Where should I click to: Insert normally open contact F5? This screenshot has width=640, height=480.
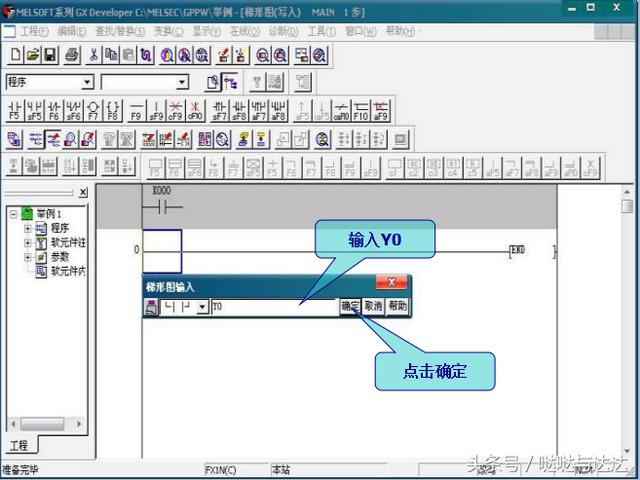14,111
